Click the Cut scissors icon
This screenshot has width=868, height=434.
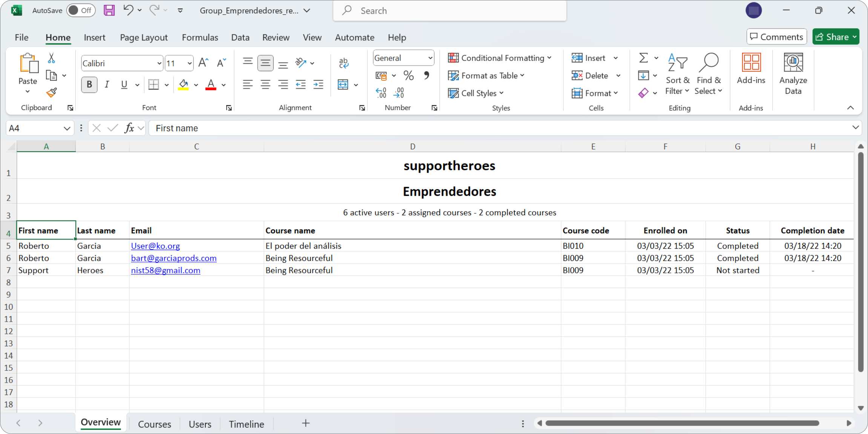point(52,58)
